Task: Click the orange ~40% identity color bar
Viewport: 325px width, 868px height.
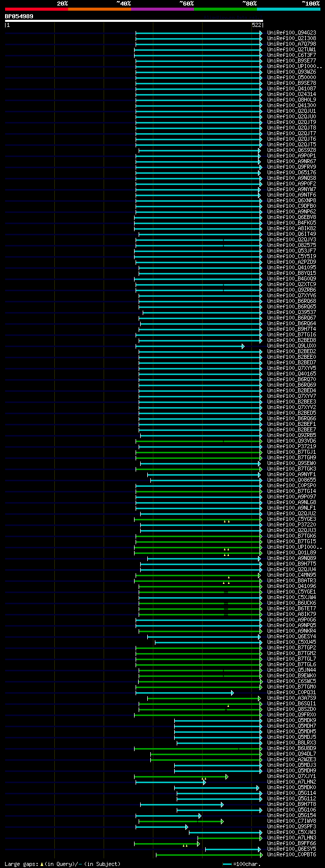Action: 100,9
